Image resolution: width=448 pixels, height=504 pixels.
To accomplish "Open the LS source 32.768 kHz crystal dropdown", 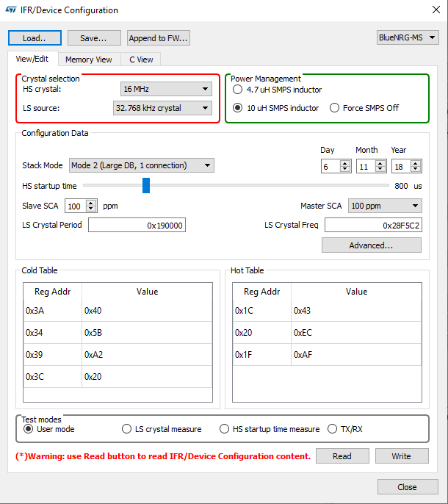I will [x=162, y=108].
